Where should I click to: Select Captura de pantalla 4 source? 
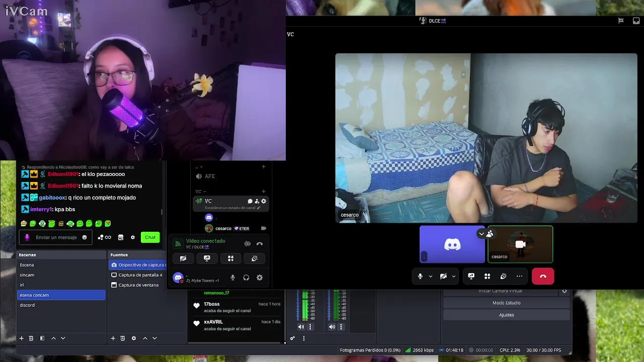coord(137,275)
